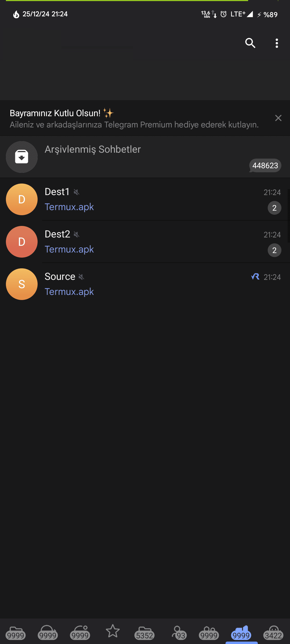290x644 pixels.
Task: Open the search magnifier icon
Action: pyautogui.click(x=250, y=43)
